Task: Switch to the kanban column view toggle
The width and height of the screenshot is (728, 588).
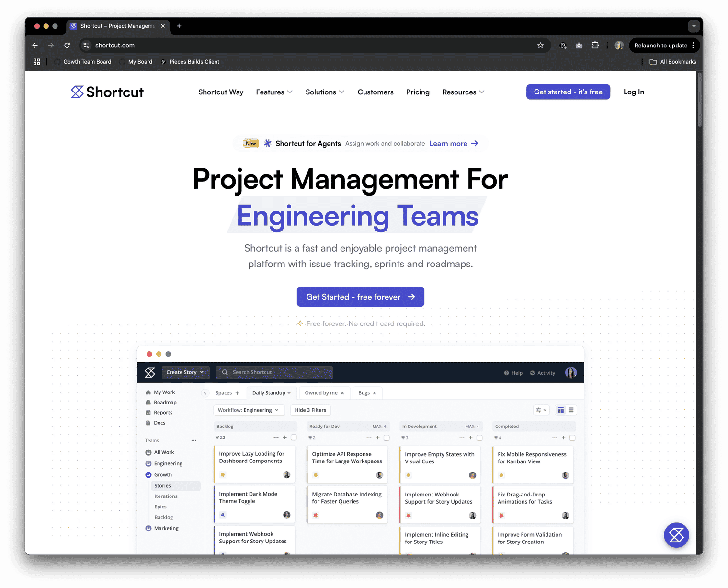Action: (x=561, y=410)
